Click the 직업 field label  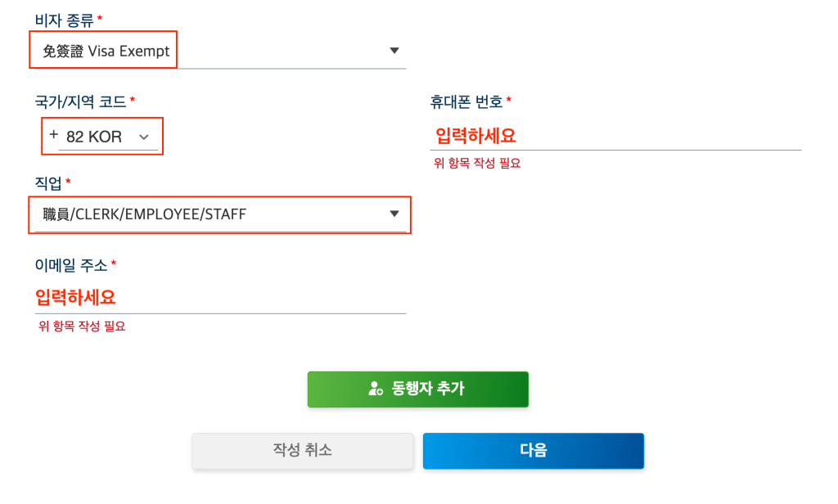tap(47, 182)
